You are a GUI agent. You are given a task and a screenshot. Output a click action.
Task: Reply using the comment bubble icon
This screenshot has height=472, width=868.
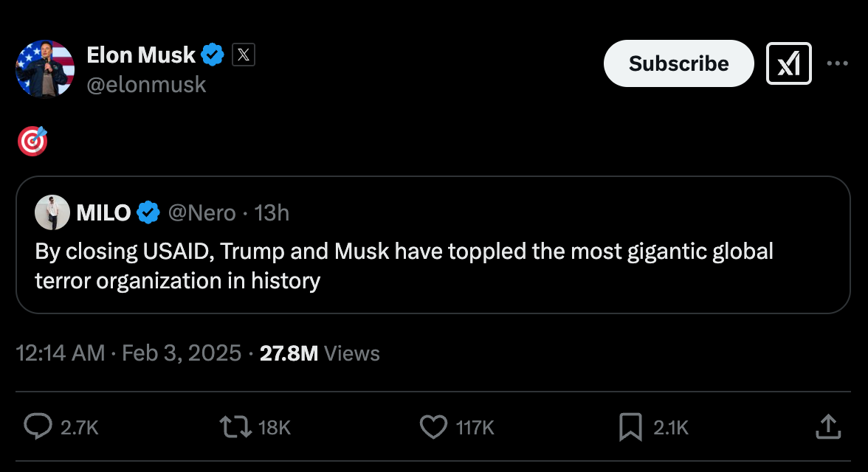(x=38, y=426)
